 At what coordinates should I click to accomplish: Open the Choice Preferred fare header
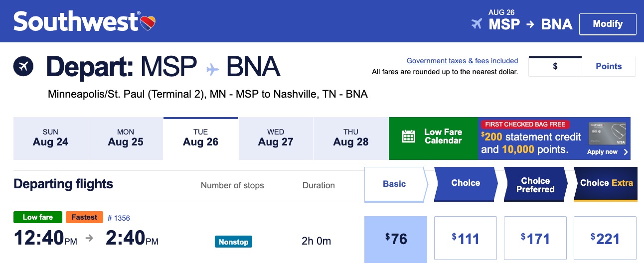coord(535,184)
